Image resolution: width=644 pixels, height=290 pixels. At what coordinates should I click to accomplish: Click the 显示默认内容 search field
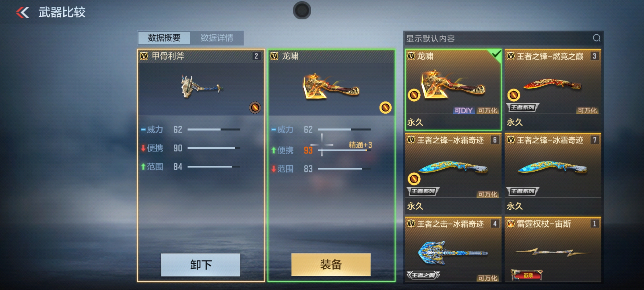498,39
